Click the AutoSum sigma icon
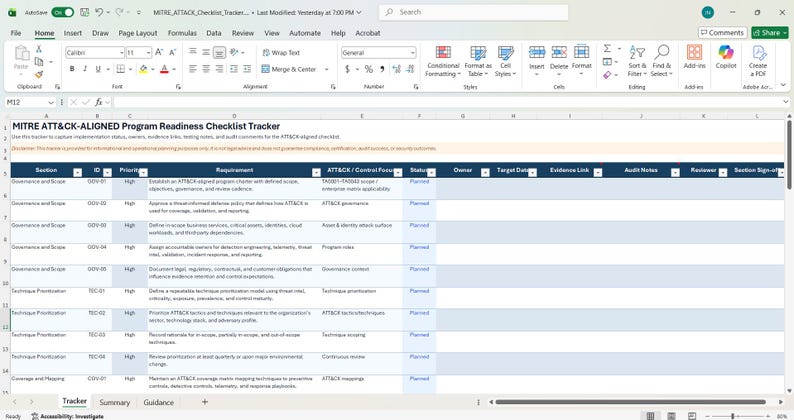The height and width of the screenshot is (420, 794). pos(607,49)
